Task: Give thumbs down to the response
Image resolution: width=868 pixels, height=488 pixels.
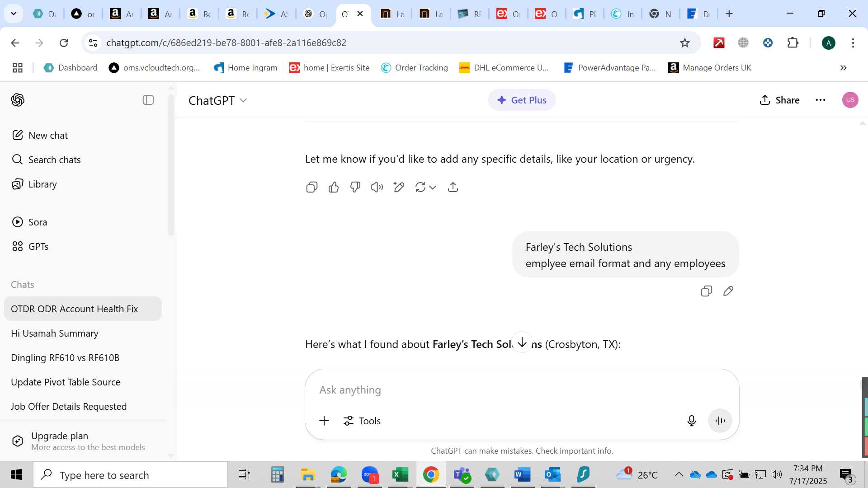Action: (x=355, y=187)
